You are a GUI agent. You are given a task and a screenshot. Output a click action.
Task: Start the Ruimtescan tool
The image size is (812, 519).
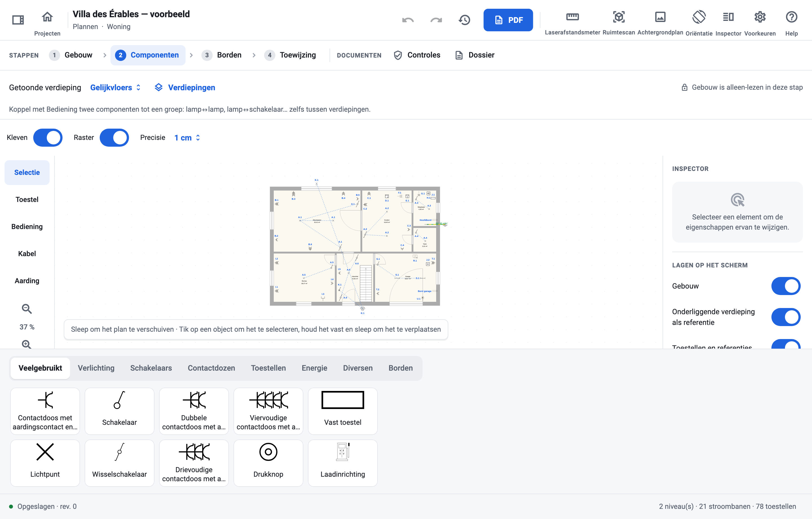coord(618,23)
